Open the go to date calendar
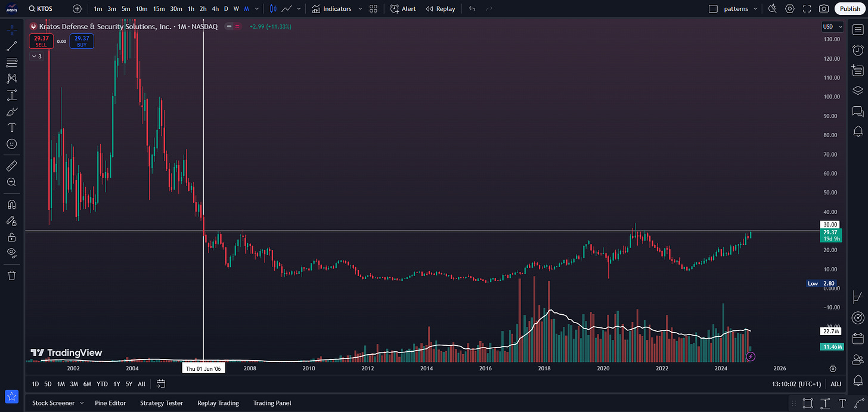This screenshot has width=868, height=412. [161, 384]
